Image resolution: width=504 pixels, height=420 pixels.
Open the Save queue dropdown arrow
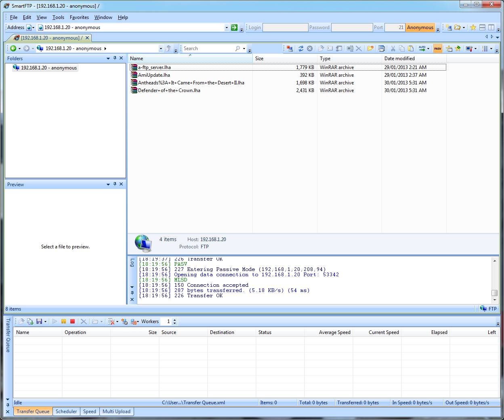pos(45,322)
